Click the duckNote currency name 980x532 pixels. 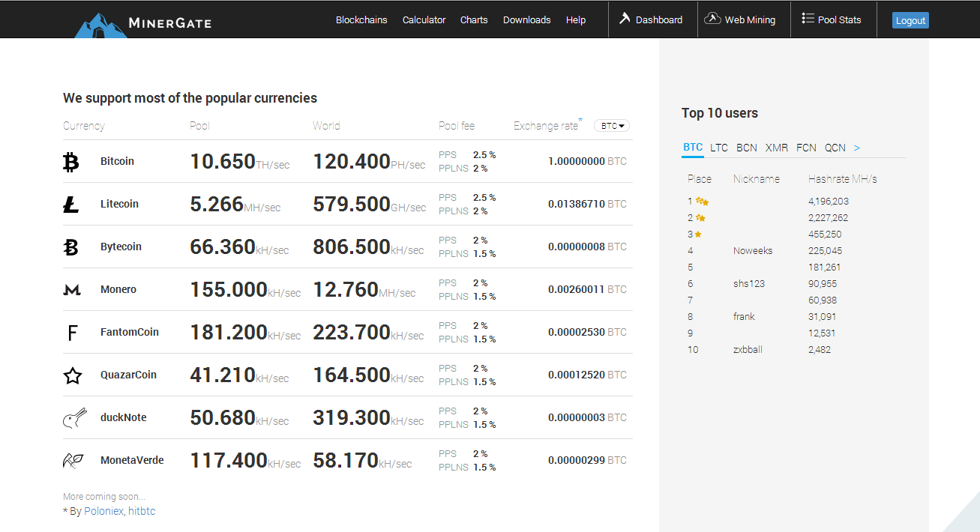point(123,417)
